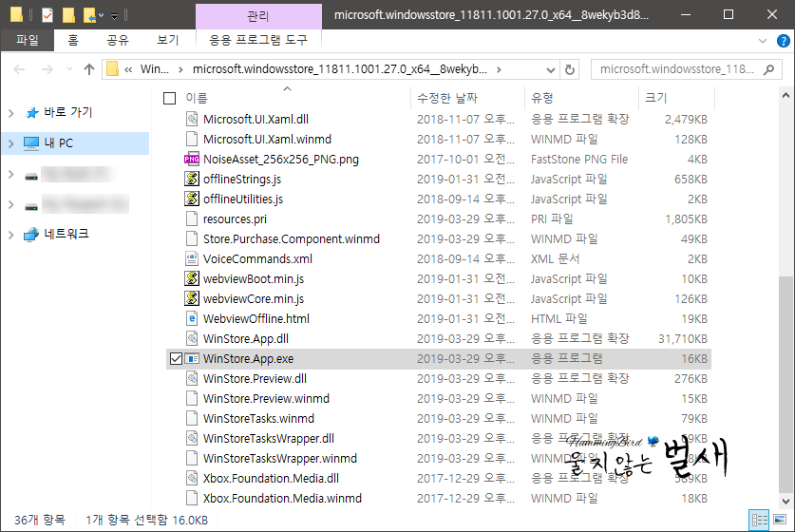Open the blue Help icon

pos(784,41)
